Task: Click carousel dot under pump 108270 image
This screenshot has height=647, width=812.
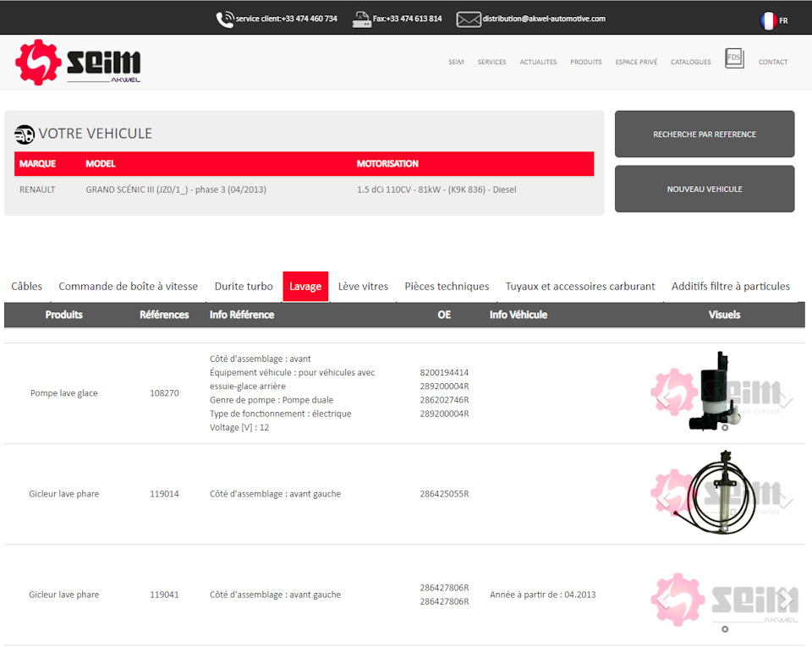Action: coord(725,428)
